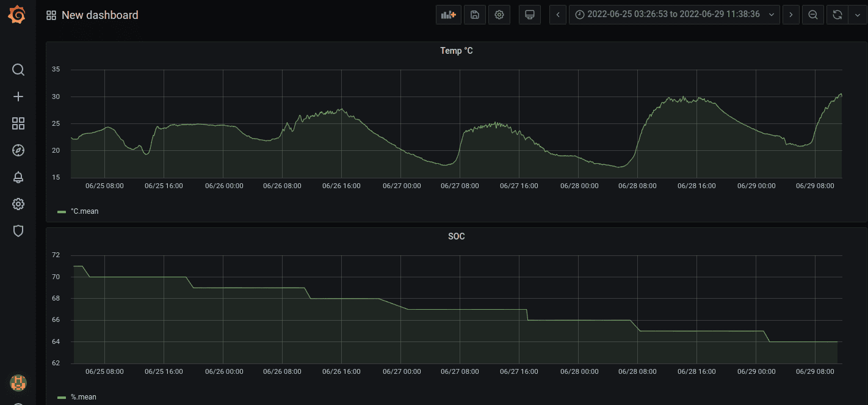Screen dimensions: 868x405
Task: Click the New dashboard title
Action: (x=100, y=15)
